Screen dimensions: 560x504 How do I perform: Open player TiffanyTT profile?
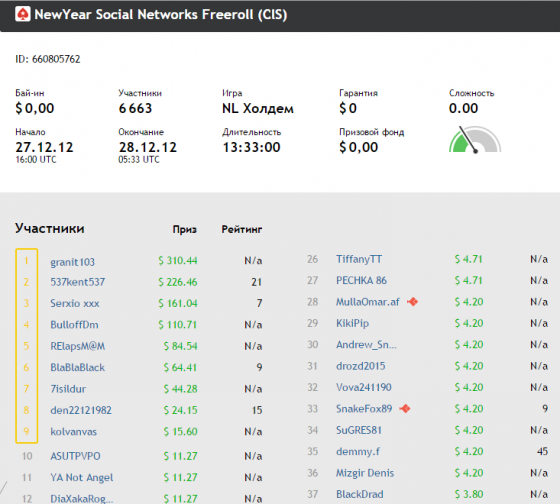pos(359,259)
